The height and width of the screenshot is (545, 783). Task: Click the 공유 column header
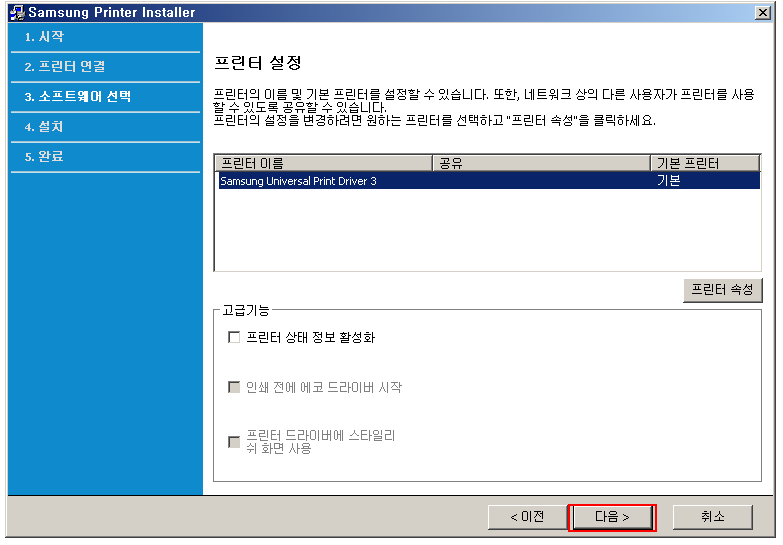click(541, 163)
